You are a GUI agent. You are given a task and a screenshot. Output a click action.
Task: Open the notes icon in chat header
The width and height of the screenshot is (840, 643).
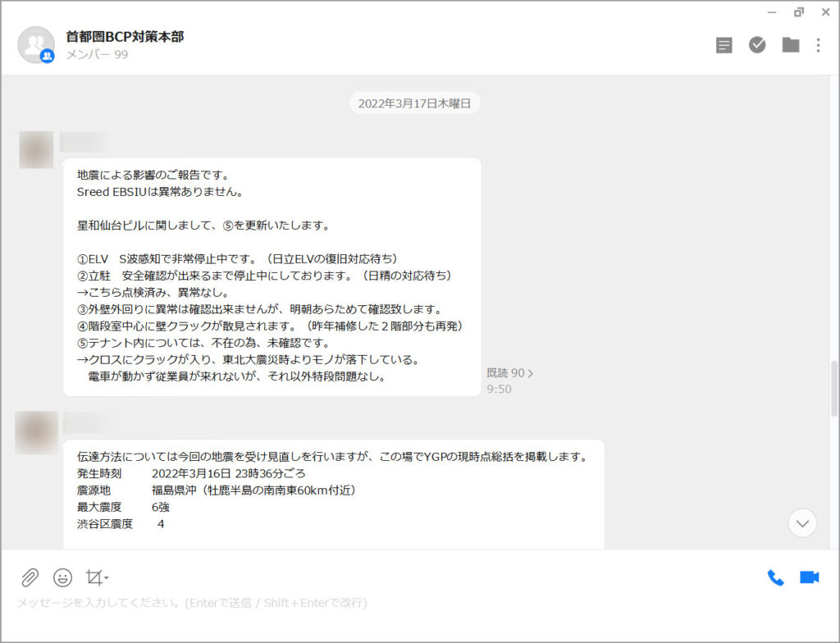pos(724,45)
